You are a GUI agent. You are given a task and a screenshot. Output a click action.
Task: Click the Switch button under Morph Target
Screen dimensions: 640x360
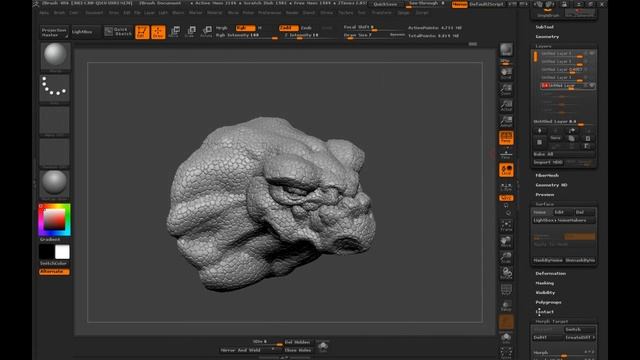click(x=580, y=329)
